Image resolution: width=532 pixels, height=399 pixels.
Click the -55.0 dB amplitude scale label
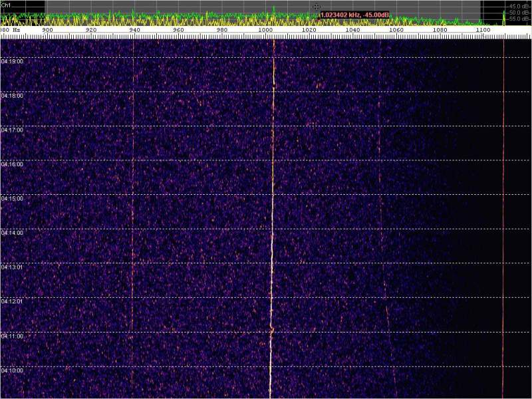coord(519,19)
